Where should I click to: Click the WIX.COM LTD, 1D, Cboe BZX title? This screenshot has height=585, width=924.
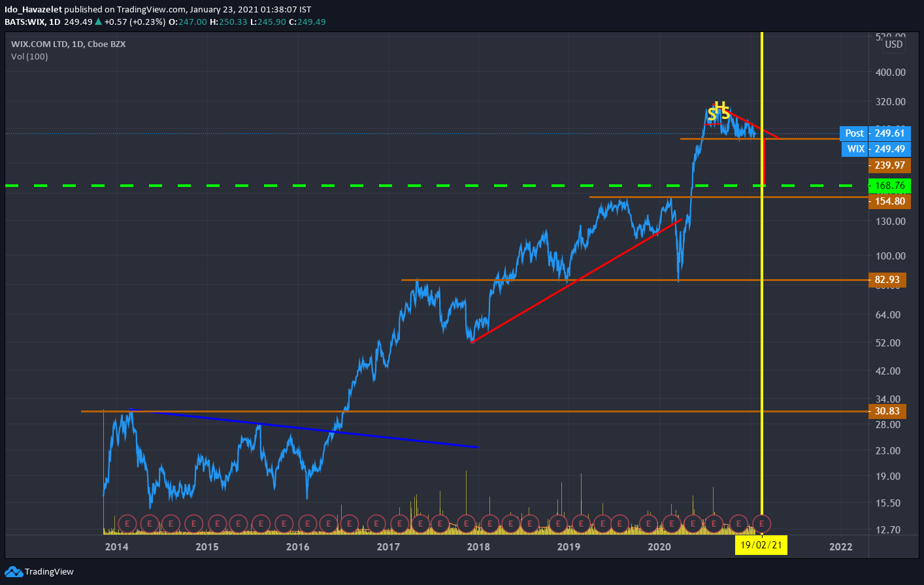69,44
